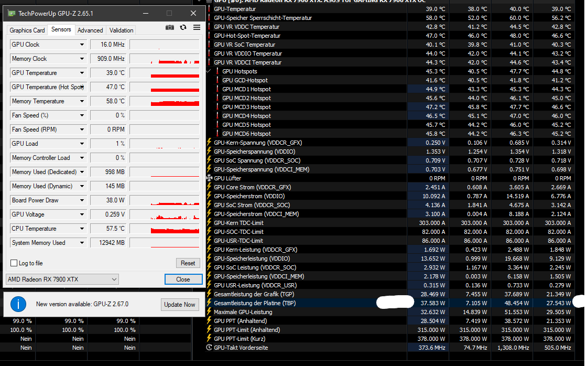
Task: Click the GPU MCD4 Hotspot row label
Action: click(x=246, y=116)
